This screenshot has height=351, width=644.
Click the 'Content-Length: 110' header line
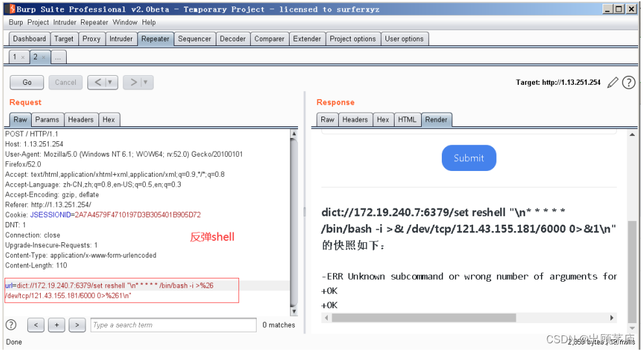[x=36, y=266]
